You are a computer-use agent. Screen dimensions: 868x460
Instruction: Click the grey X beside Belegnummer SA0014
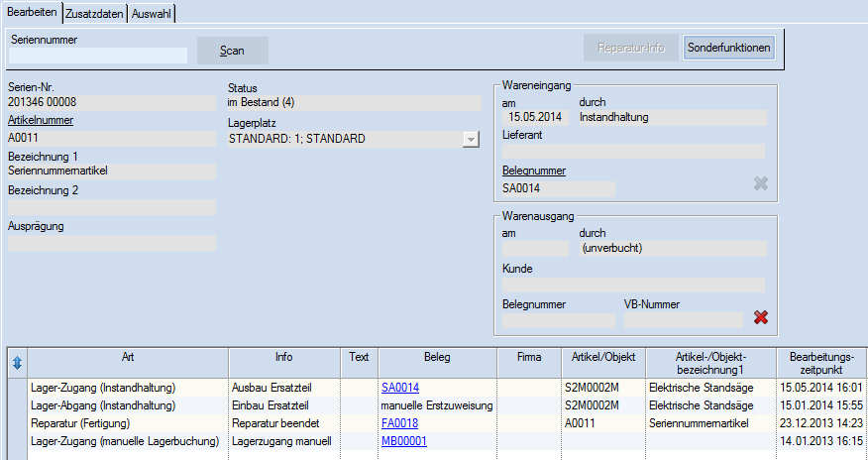click(760, 183)
